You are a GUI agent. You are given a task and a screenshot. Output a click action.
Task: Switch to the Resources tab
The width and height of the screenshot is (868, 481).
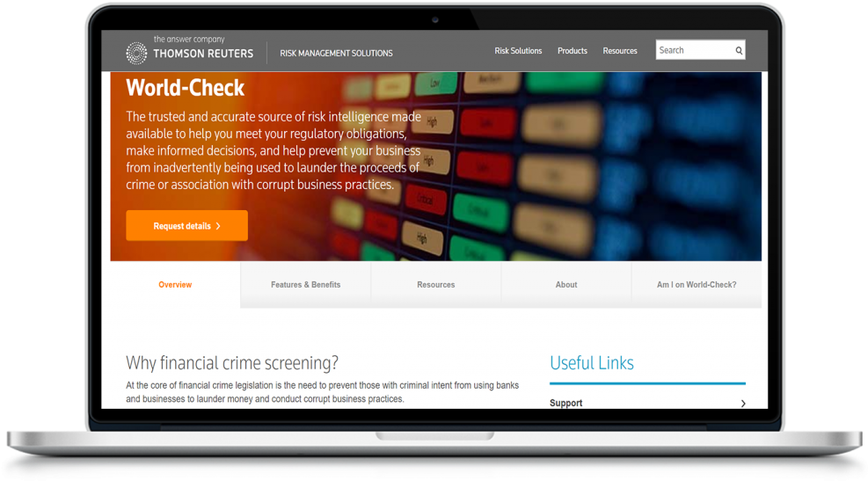[x=436, y=285]
